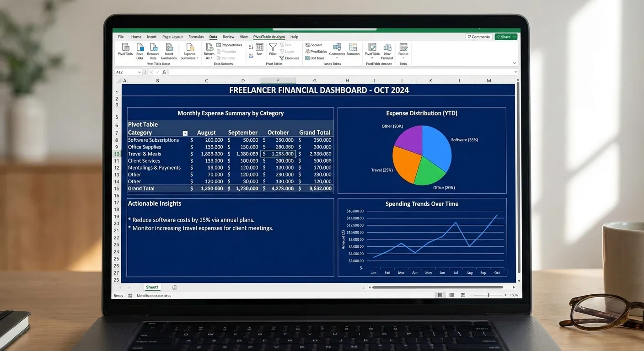
Task: Click the formula bar confirm checkmark icon
Action: click(158, 72)
